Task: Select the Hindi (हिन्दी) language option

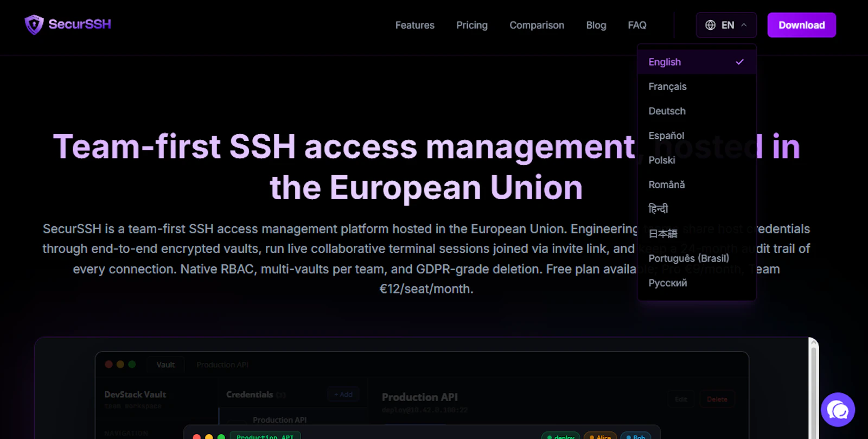Action: pos(697,209)
